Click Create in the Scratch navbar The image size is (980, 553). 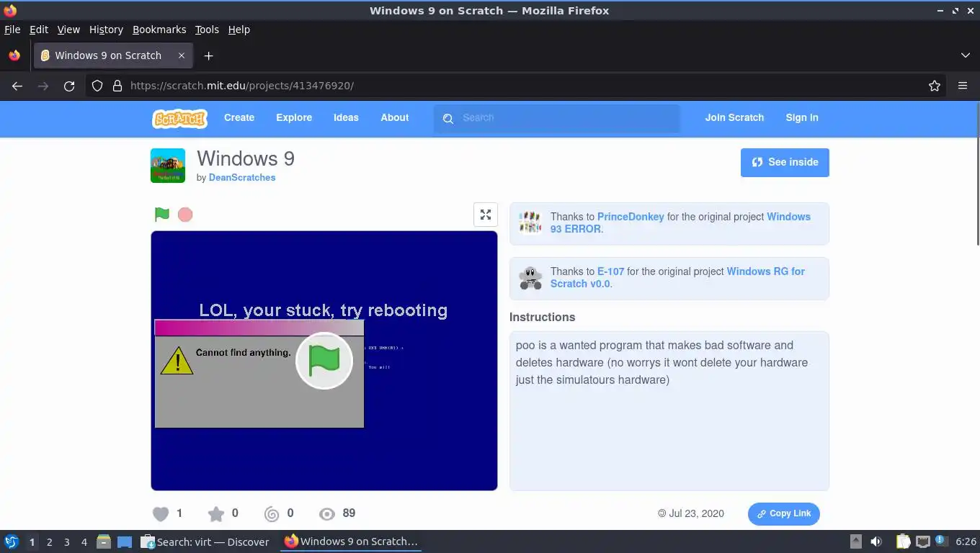coord(239,117)
